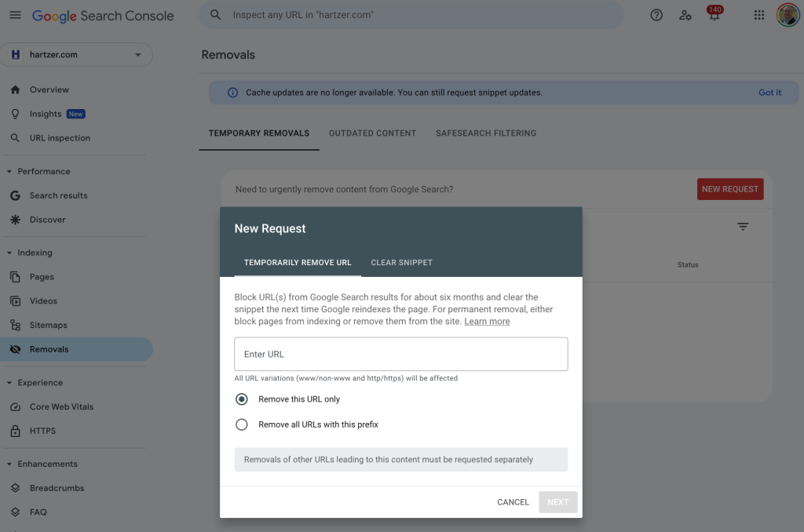804x532 pixels.
Task: Collapse the Enhancements section
Action: [9, 464]
